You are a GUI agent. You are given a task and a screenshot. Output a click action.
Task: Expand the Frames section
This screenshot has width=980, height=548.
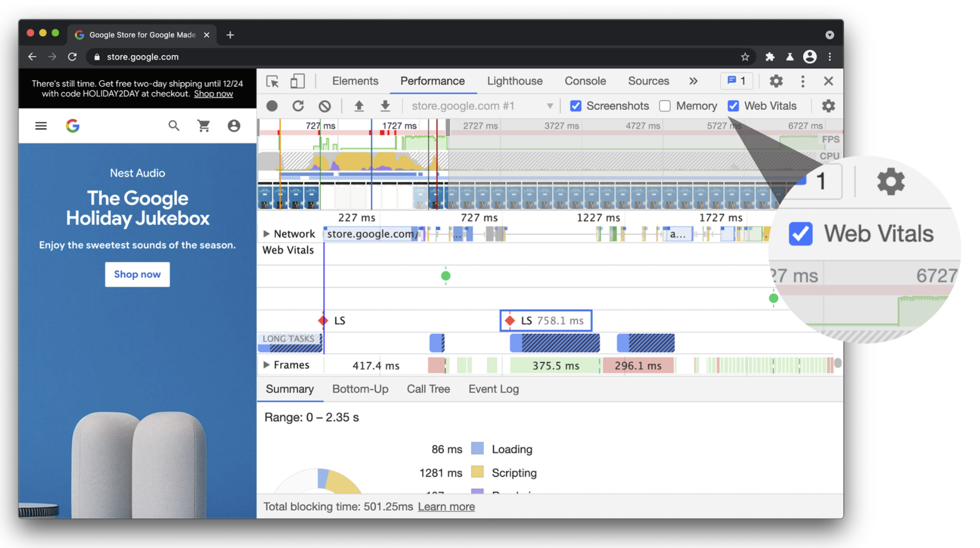(x=267, y=365)
